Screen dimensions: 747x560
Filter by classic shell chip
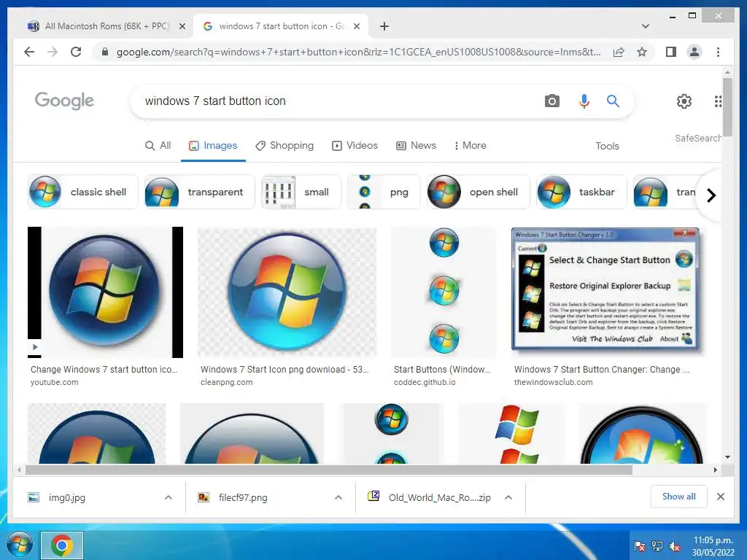(83, 192)
